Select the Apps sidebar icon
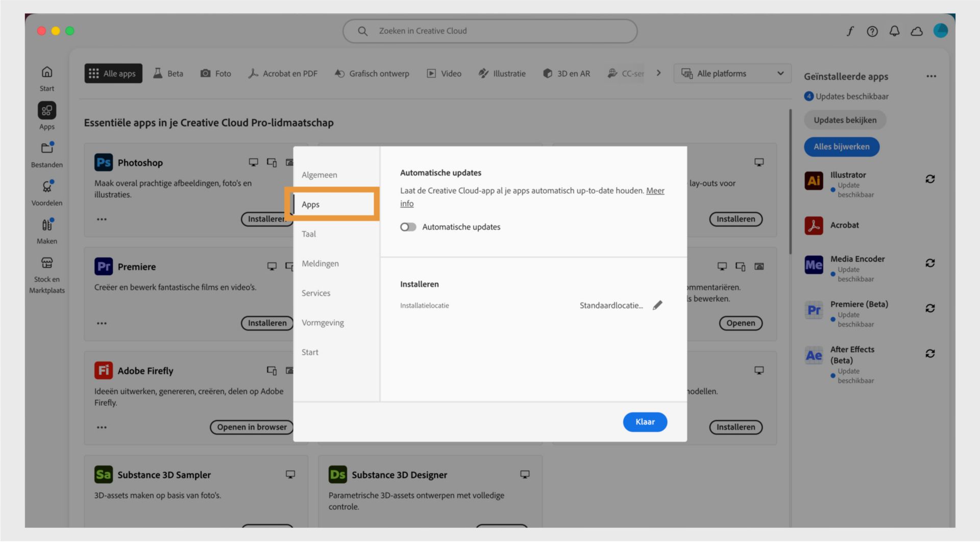Image resolution: width=980 pixels, height=542 pixels. [x=47, y=110]
